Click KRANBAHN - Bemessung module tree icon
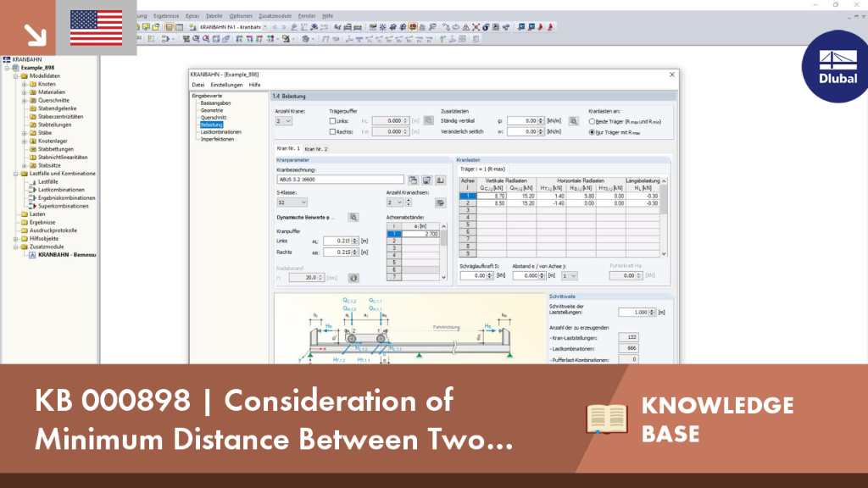This screenshot has width=868, height=488. pyautogui.click(x=32, y=255)
